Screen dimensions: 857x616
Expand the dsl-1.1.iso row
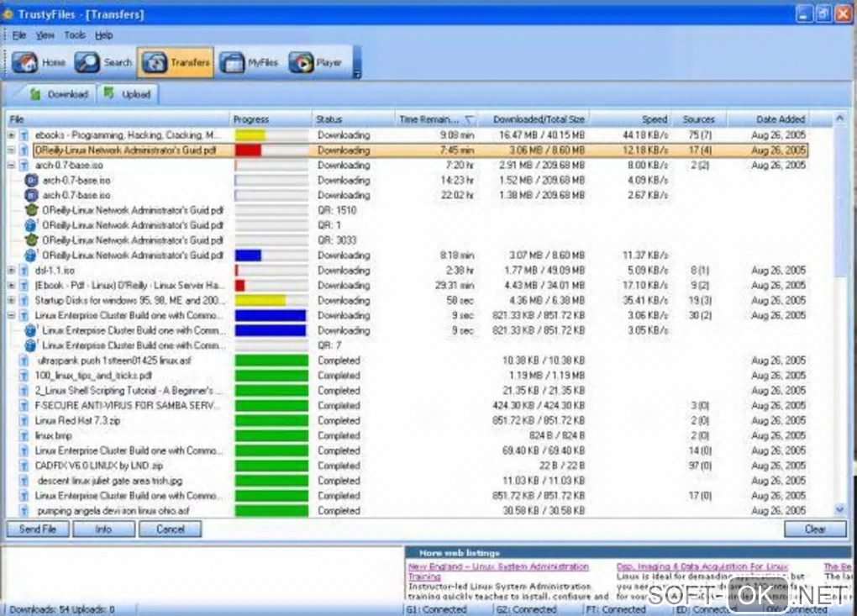pos(12,270)
